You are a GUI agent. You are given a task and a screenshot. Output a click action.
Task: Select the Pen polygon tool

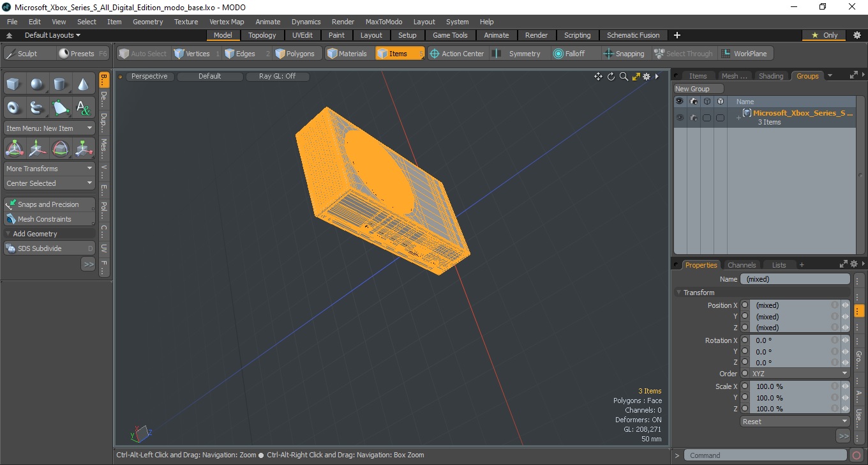pos(61,107)
